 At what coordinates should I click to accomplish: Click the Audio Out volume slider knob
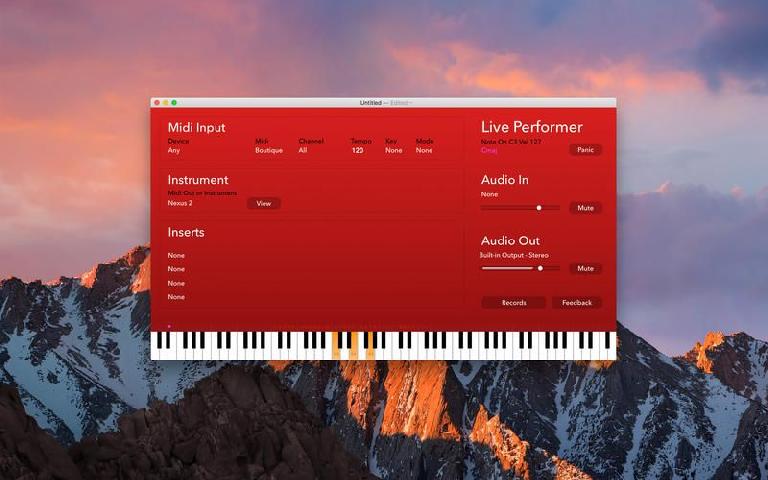pyautogui.click(x=540, y=268)
